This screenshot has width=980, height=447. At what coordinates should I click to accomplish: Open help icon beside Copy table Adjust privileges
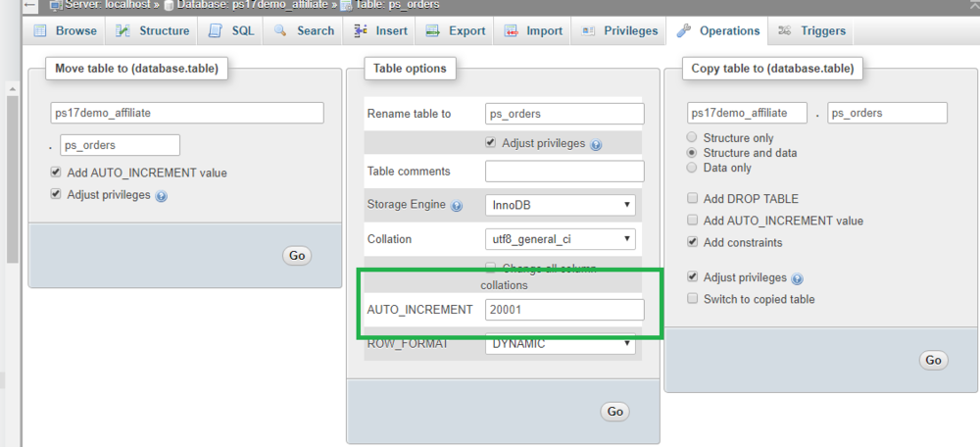coord(797,278)
